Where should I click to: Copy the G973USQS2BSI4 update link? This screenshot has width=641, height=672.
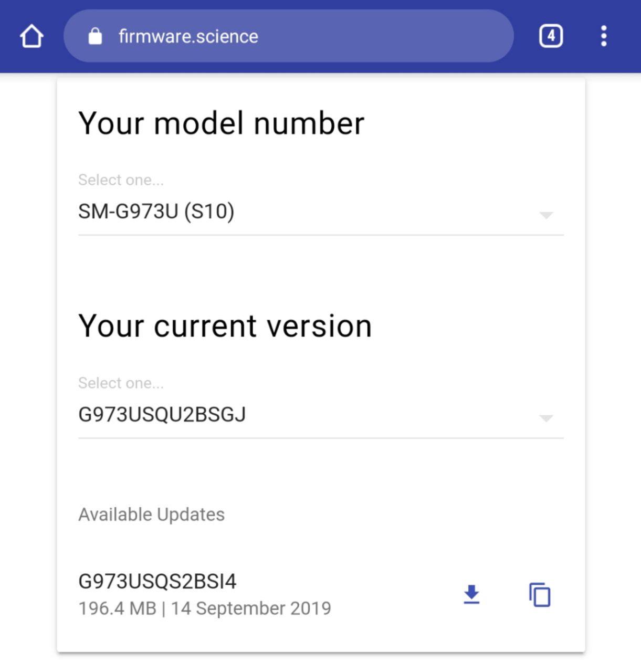540,595
